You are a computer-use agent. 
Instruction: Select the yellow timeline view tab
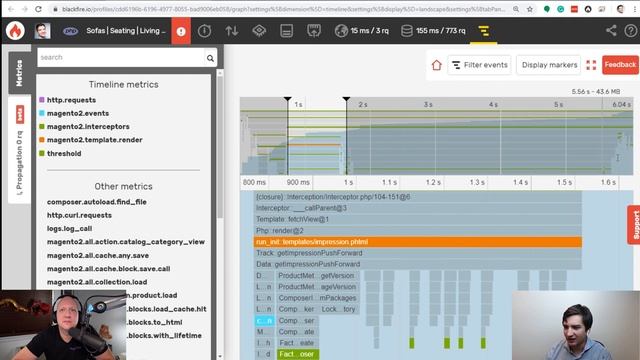484,31
